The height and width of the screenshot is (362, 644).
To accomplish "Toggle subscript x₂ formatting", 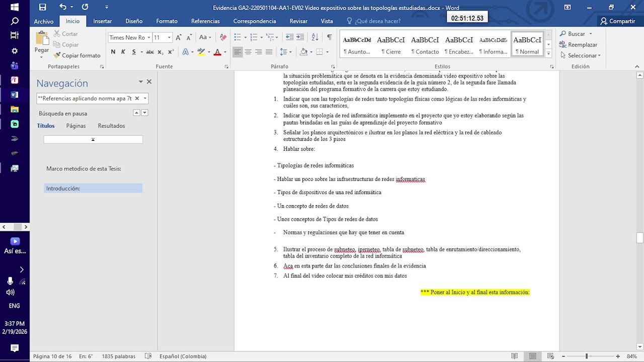I will pos(160,52).
